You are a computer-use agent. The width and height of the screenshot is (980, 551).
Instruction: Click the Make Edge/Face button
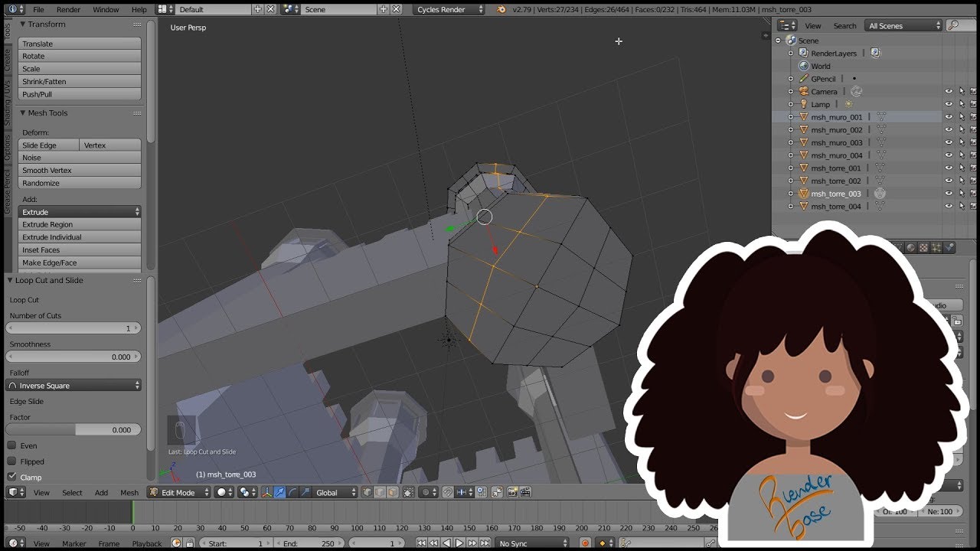tap(80, 262)
